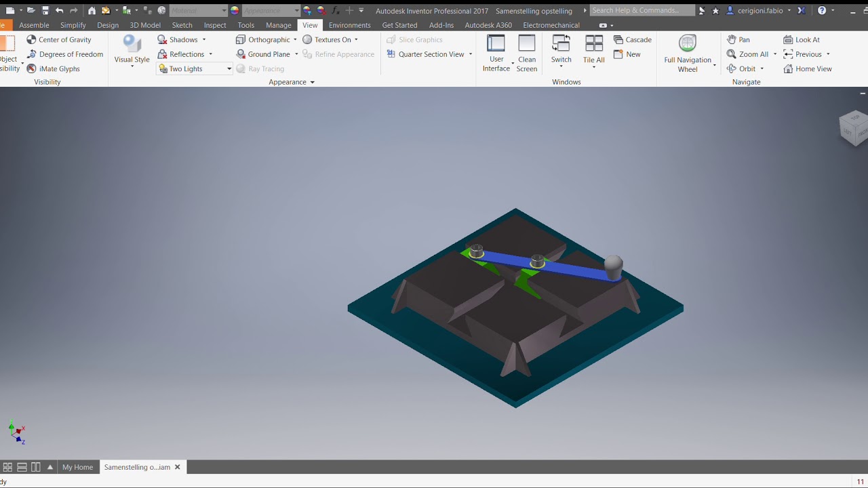Open the Tools tab
The width and height of the screenshot is (868, 488).
coord(246,25)
